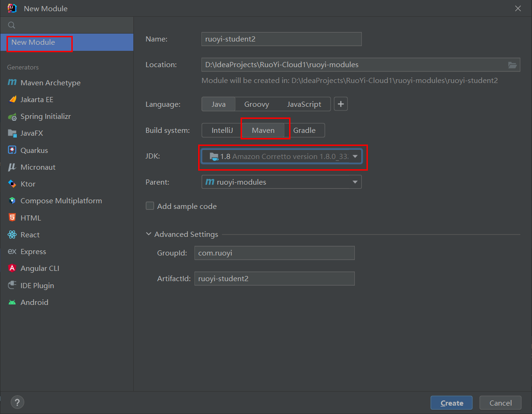Viewport: 532px width, 414px height.
Task: Click the HTML5 shield icon
Action: (12, 217)
